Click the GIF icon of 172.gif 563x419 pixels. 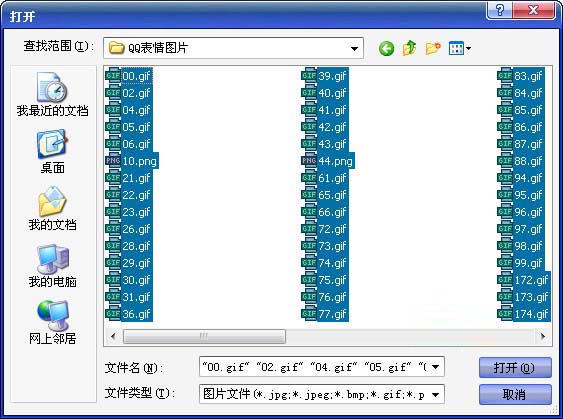tap(505, 280)
